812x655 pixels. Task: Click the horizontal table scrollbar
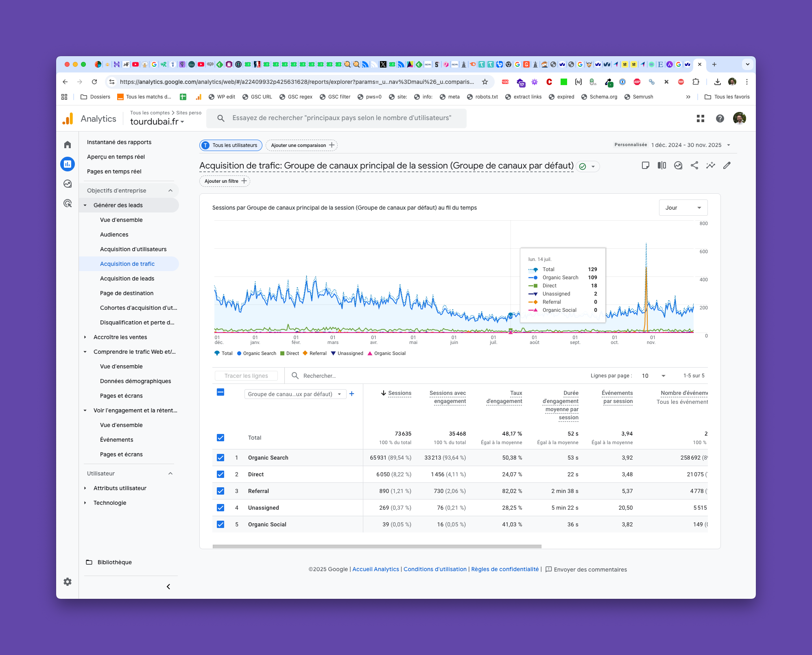point(377,546)
